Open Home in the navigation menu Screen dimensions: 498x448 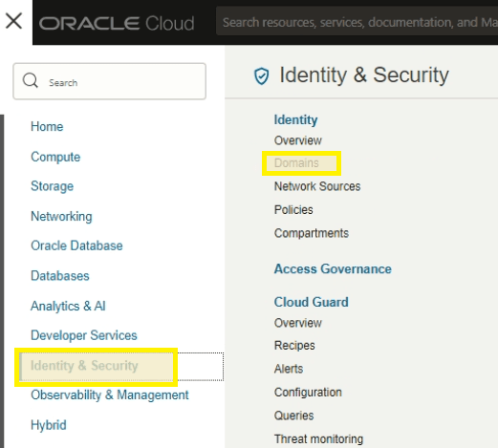tap(47, 127)
